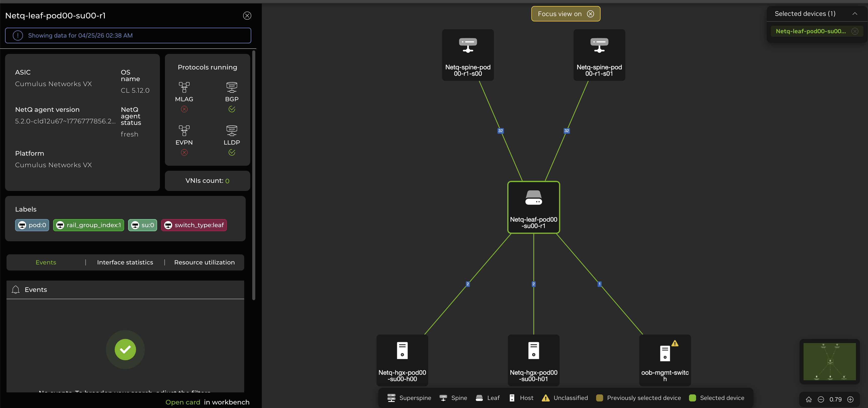Image resolution: width=868 pixels, height=408 pixels.
Task: Click the Showing data for 04/25/26 banner
Action: coord(128,36)
